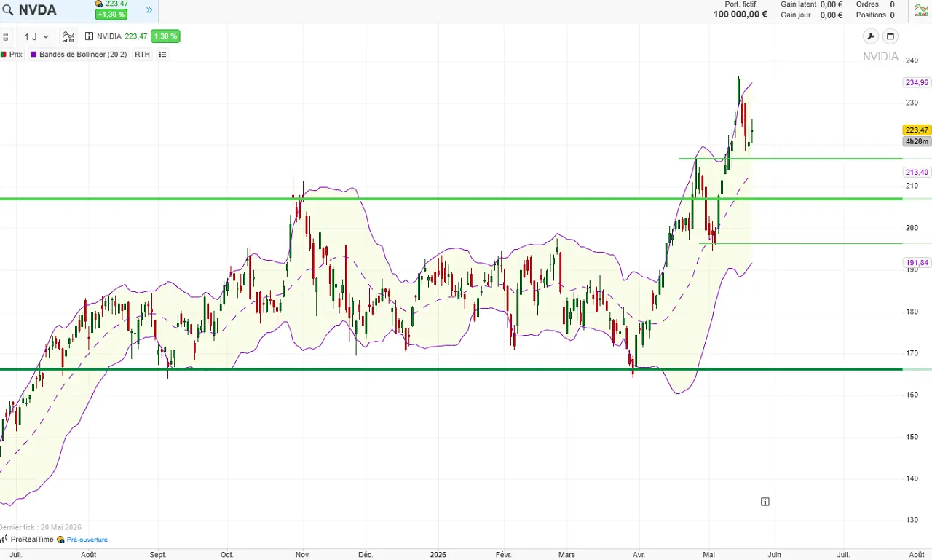Open the indicators chart icon
932x560 pixels.
[x=68, y=36]
